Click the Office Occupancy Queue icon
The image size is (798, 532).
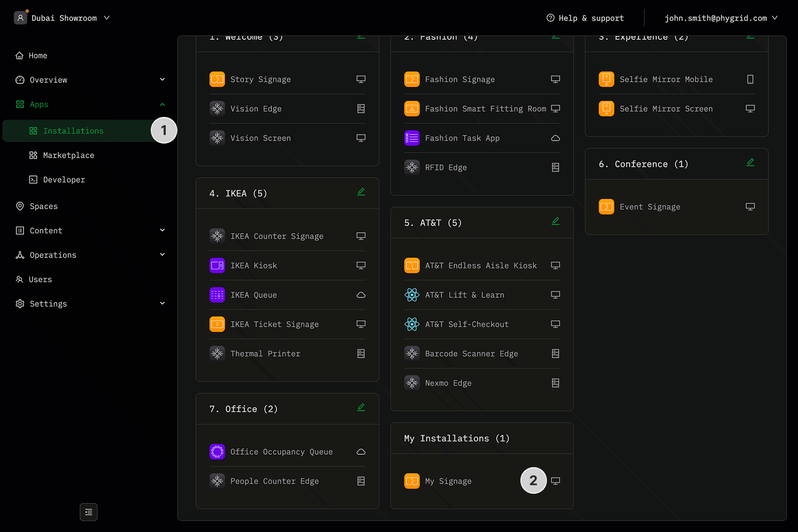click(217, 452)
